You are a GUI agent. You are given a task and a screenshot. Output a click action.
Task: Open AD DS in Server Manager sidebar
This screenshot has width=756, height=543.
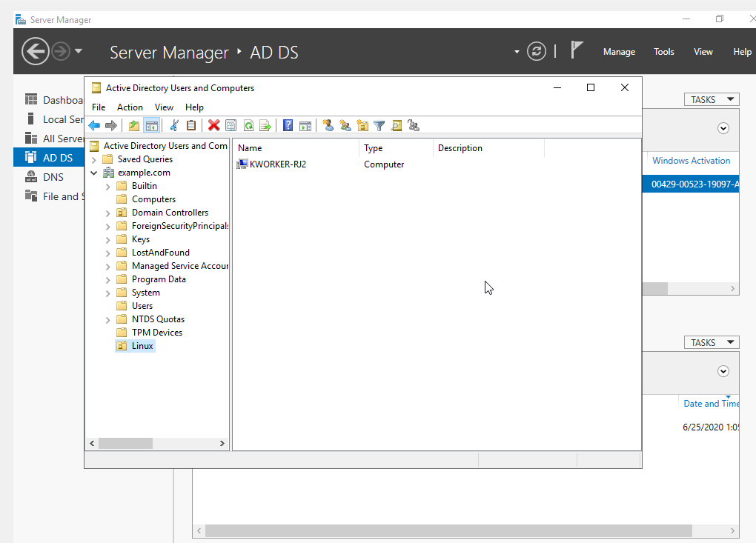click(49, 158)
